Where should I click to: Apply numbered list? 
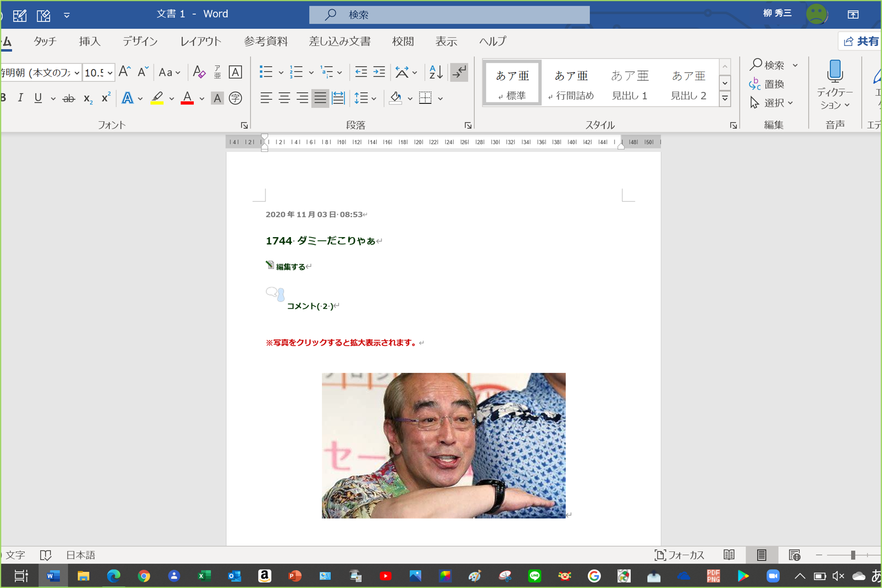tap(296, 72)
